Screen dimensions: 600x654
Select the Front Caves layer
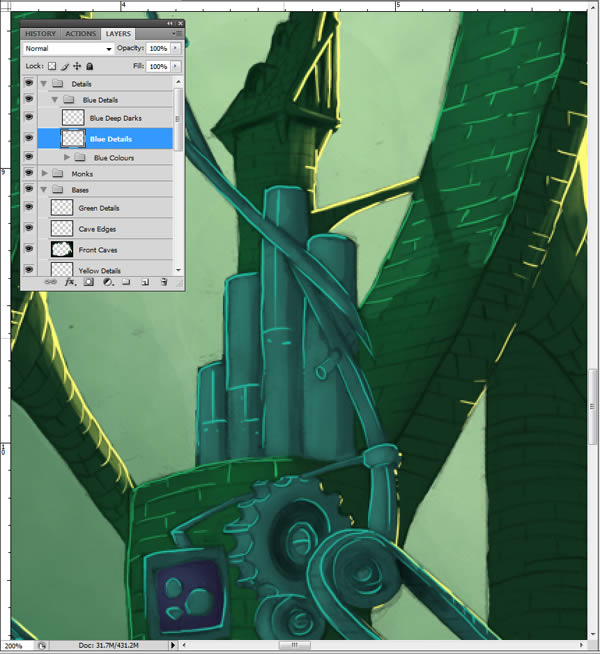[x=105, y=249]
